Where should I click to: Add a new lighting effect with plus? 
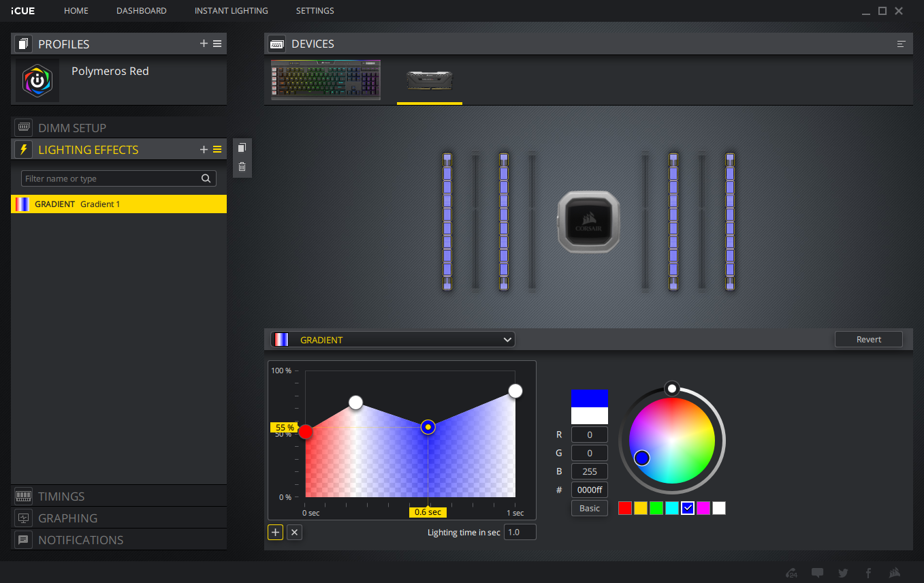(204, 150)
